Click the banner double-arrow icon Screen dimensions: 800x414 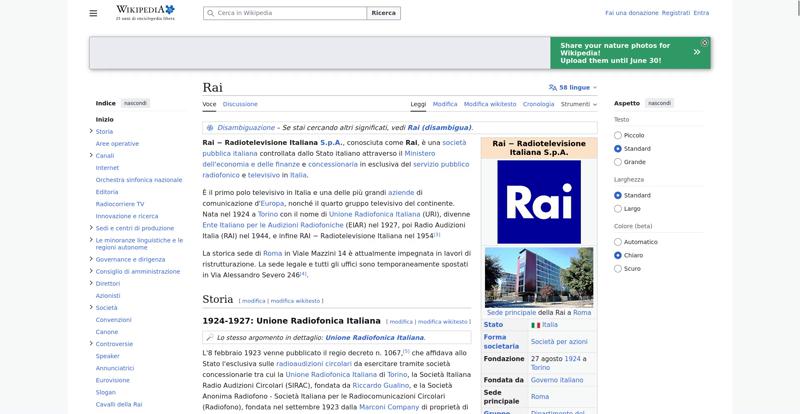(696, 52)
